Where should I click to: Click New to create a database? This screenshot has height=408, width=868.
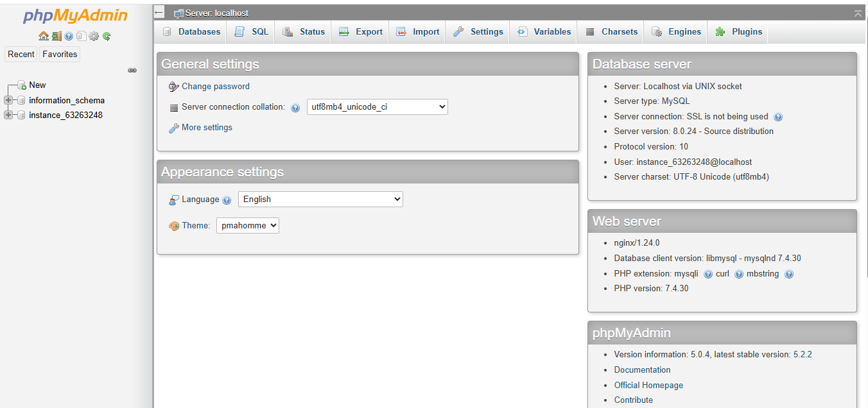point(37,85)
